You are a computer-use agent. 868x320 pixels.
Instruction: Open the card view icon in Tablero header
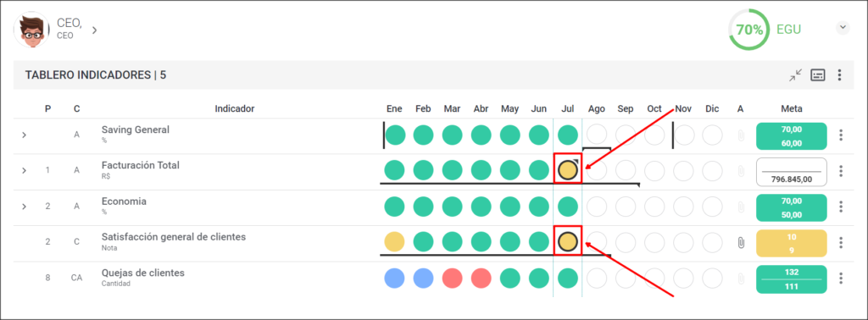point(818,75)
